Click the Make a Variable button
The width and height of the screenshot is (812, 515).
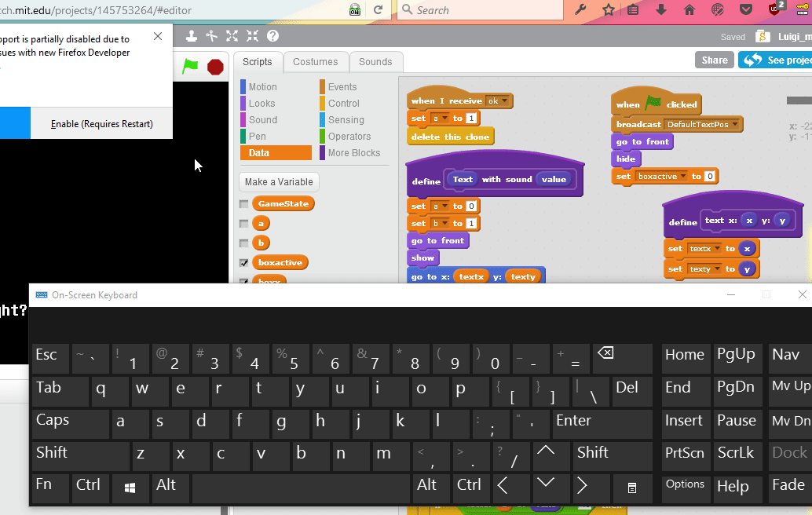pyautogui.click(x=279, y=182)
